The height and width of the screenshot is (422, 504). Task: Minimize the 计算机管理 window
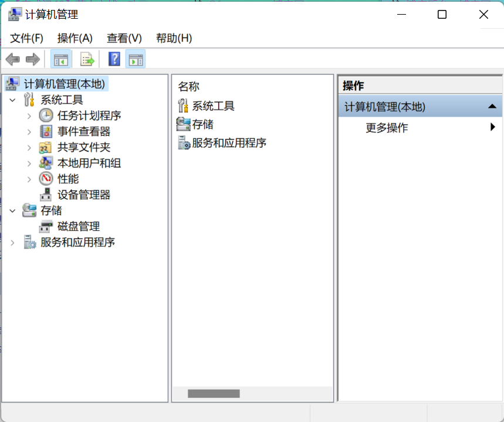coord(401,15)
